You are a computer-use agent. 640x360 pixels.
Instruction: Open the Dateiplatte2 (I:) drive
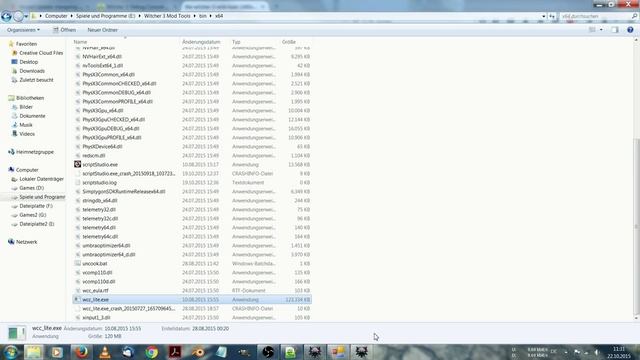[37, 224]
